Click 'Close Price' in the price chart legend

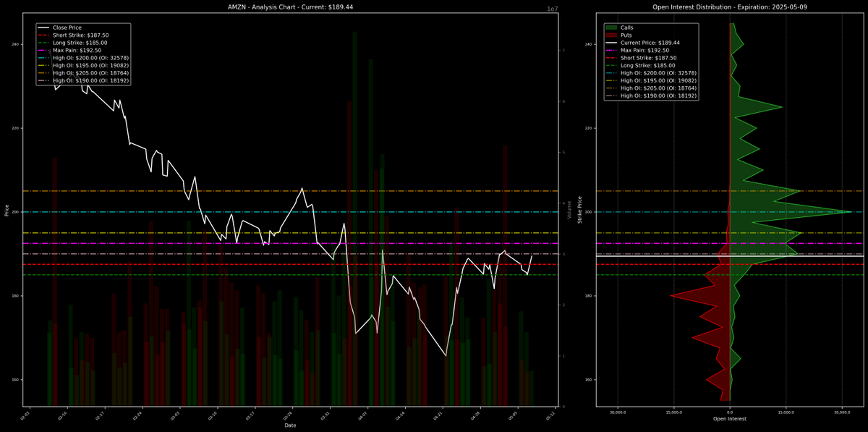click(67, 27)
